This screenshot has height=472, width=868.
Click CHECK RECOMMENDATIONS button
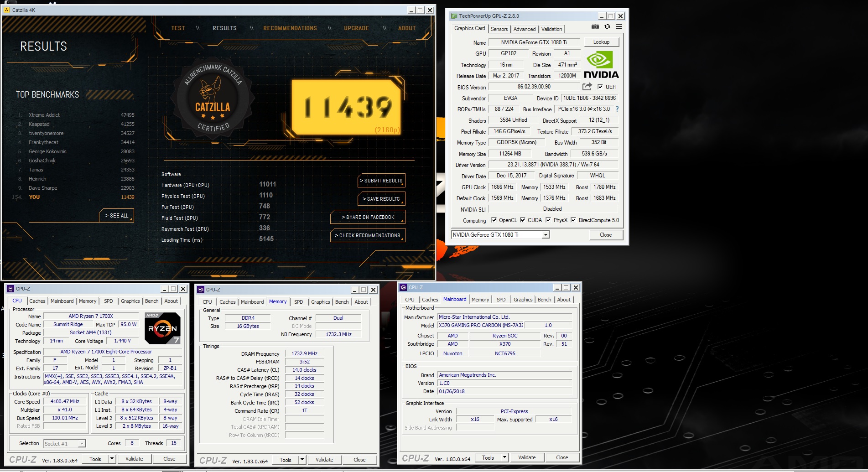pyautogui.click(x=368, y=235)
